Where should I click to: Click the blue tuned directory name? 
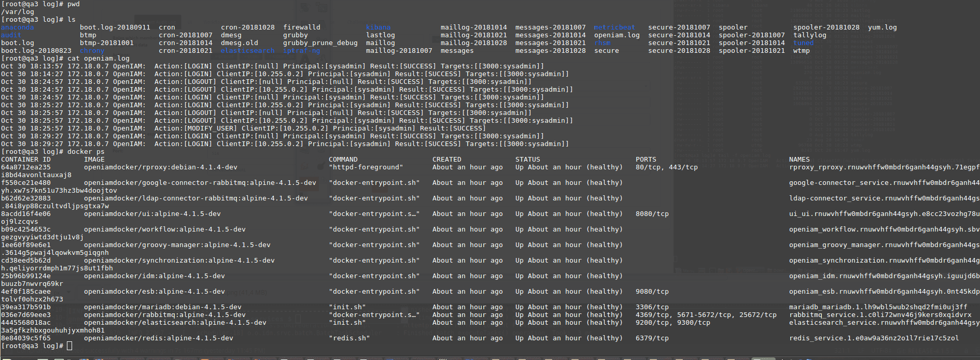click(803, 43)
